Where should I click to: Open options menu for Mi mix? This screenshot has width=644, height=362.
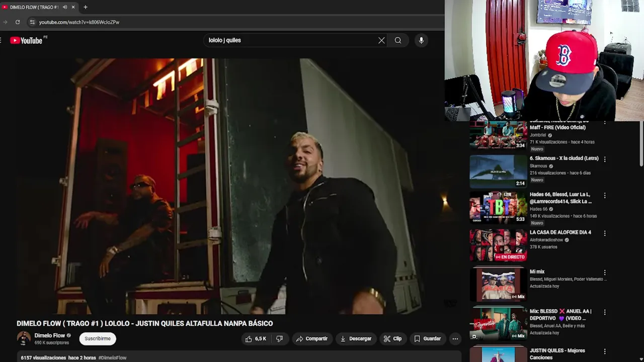point(605,273)
